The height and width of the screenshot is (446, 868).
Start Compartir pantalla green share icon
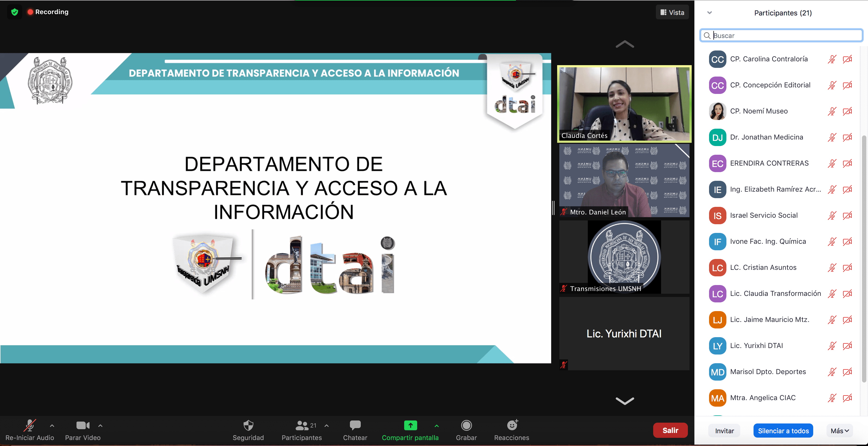coord(410,425)
